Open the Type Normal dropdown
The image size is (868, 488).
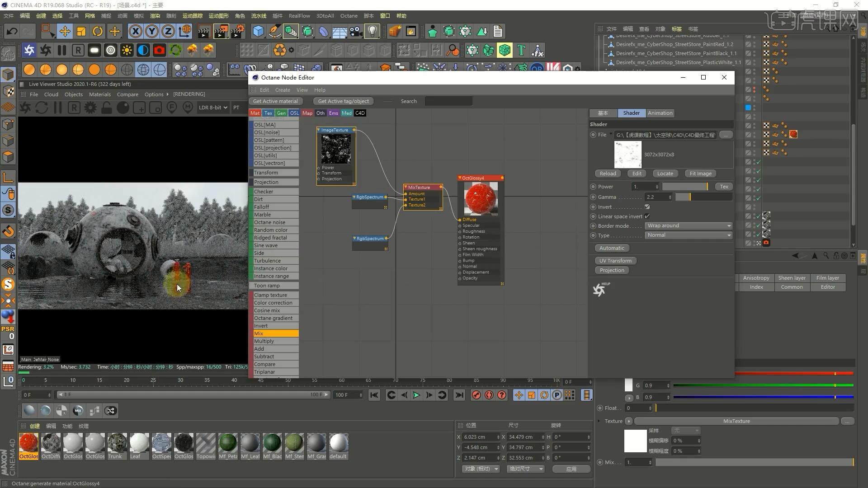[x=688, y=235]
